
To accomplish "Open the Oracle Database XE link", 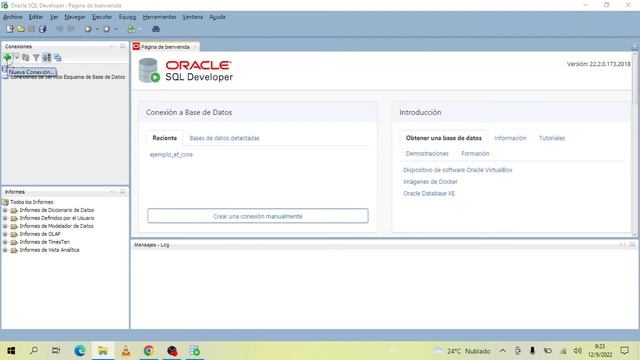I will [429, 193].
